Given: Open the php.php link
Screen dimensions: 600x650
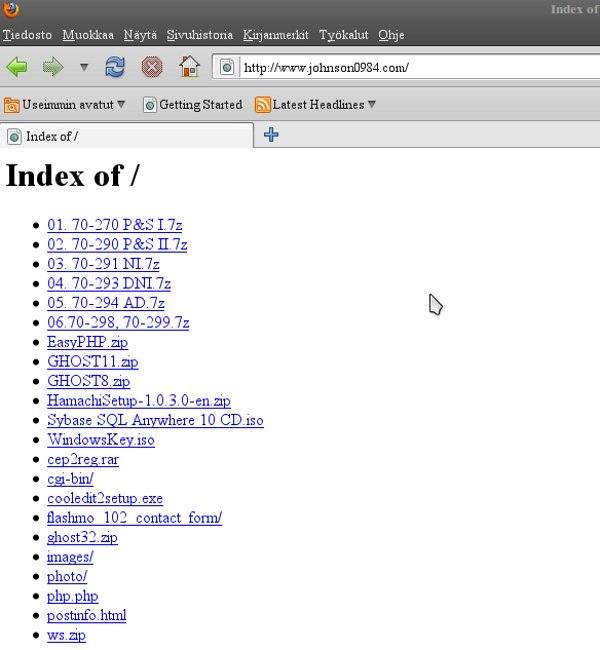Looking at the screenshot, I should pyautogui.click(x=72, y=596).
